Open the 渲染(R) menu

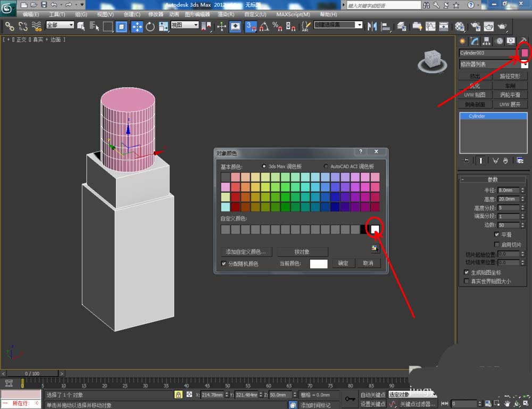227,14
